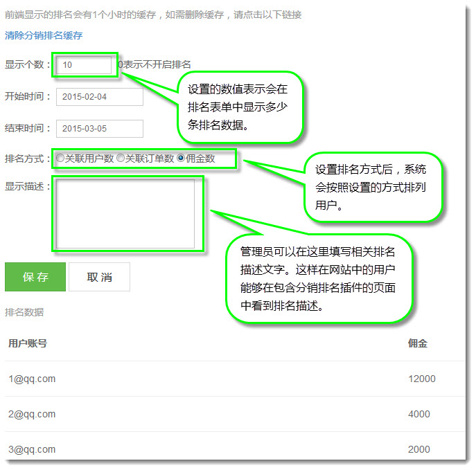476x470 pixels.
Task: Select the 关联用户数 radio button
Action: click(61, 159)
